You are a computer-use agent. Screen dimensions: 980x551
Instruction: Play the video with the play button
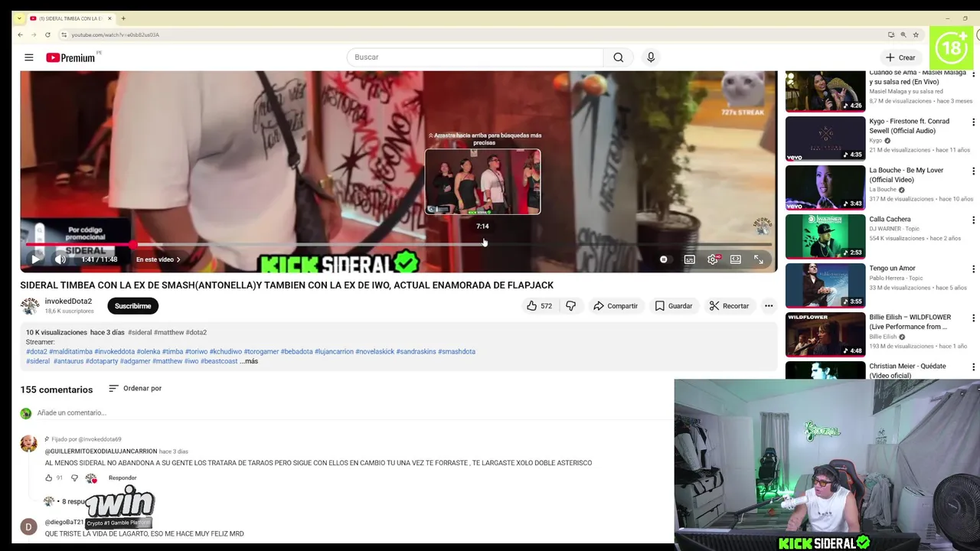(x=35, y=259)
